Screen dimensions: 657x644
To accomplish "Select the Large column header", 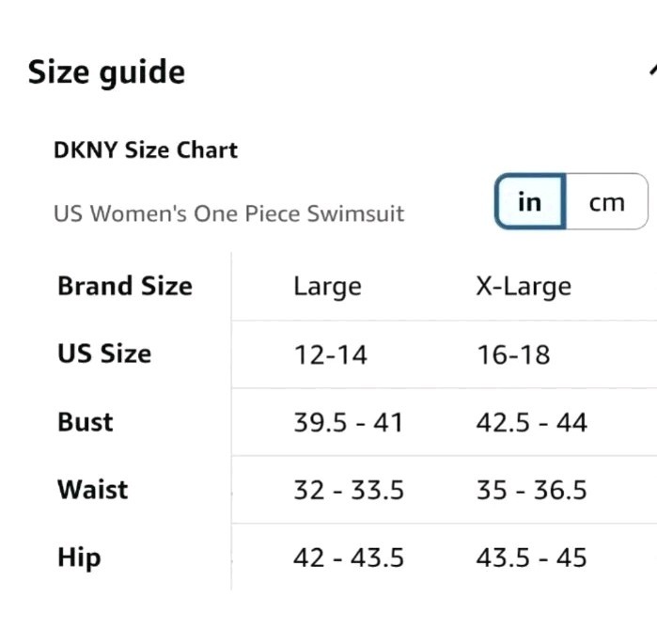I will tap(327, 287).
